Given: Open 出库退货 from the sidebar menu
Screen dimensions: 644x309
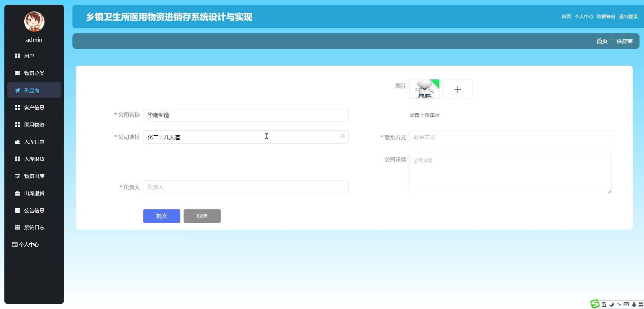Looking at the screenshot, I should 34,193.
